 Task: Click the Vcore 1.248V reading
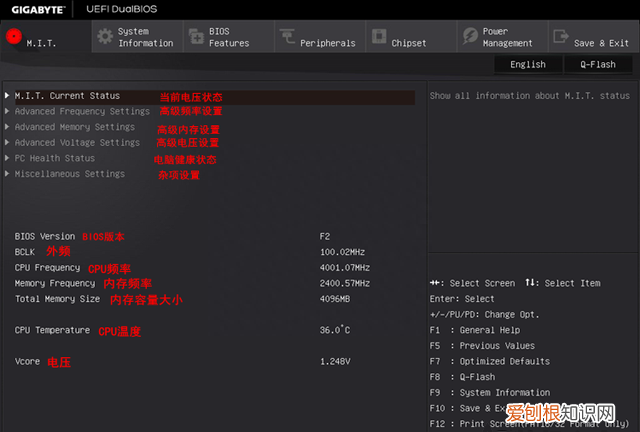tap(334, 361)
